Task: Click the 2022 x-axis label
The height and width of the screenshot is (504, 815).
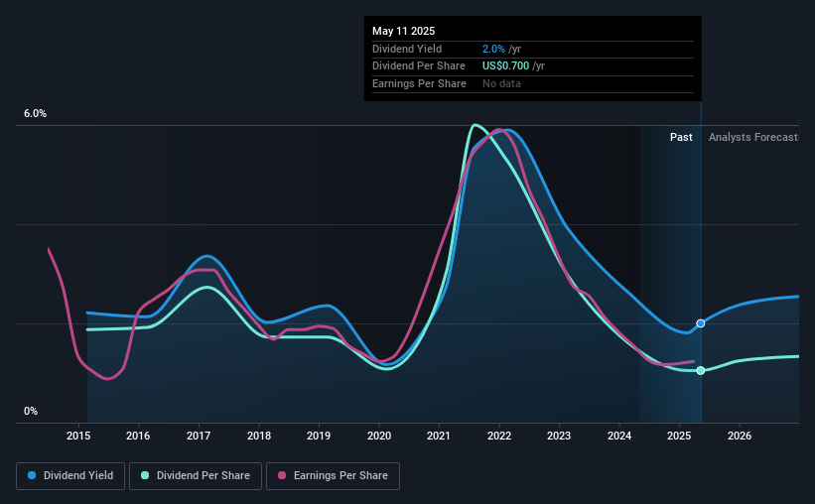Action: pyautogui.click(x=499, y=436)
